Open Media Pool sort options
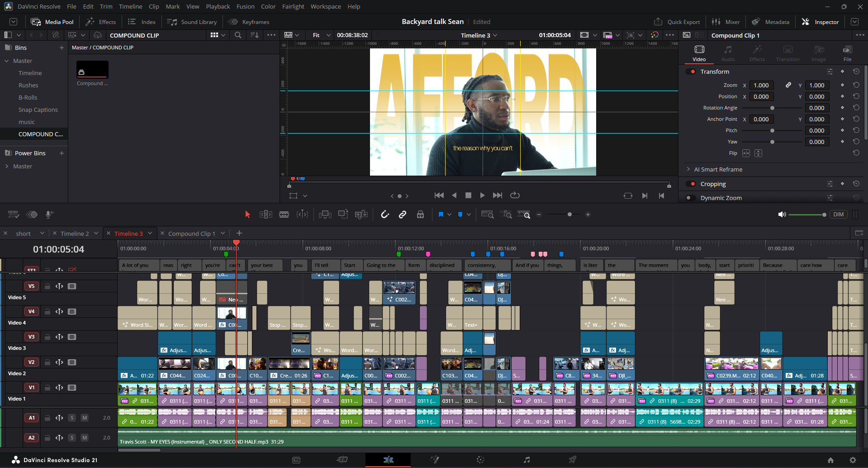 click(x=255, y=35)
